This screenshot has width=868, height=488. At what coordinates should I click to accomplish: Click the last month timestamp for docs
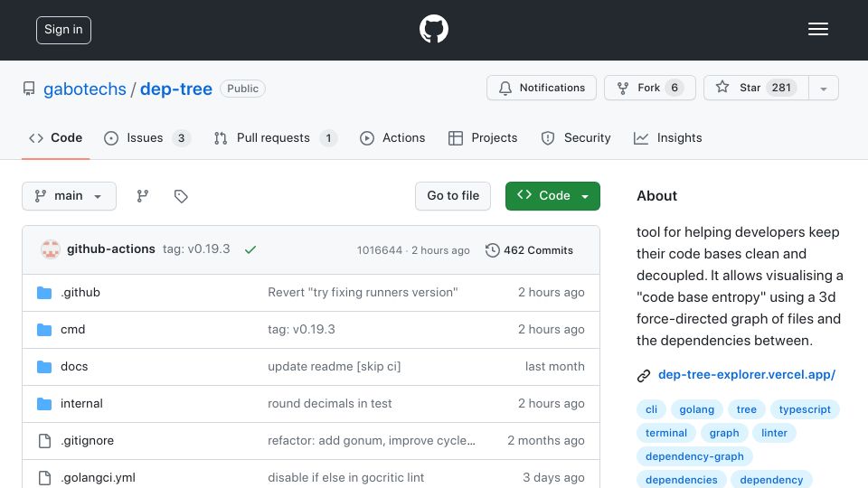tap(554, 366)
